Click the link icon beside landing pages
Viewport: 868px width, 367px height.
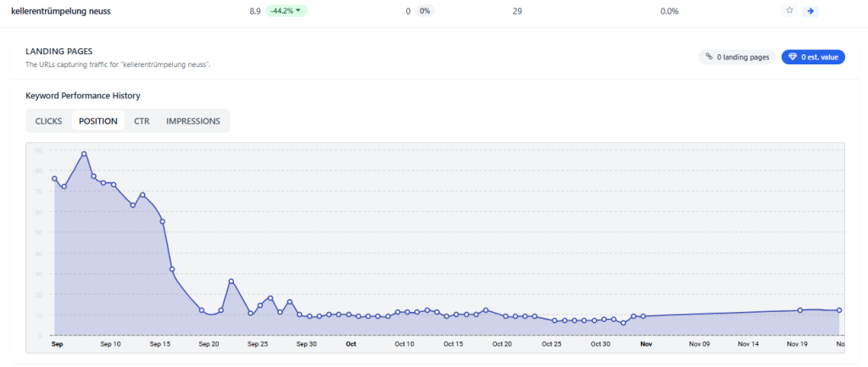pos(709,57)
